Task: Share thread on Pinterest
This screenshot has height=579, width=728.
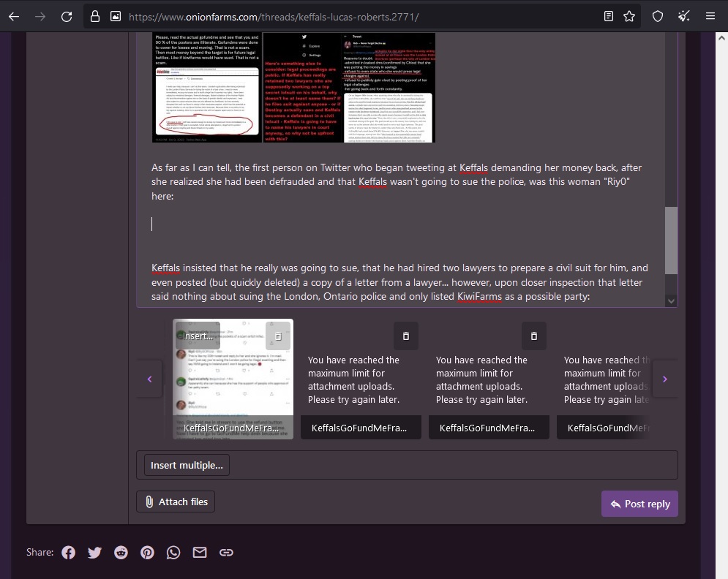Action: pos(147,553)
